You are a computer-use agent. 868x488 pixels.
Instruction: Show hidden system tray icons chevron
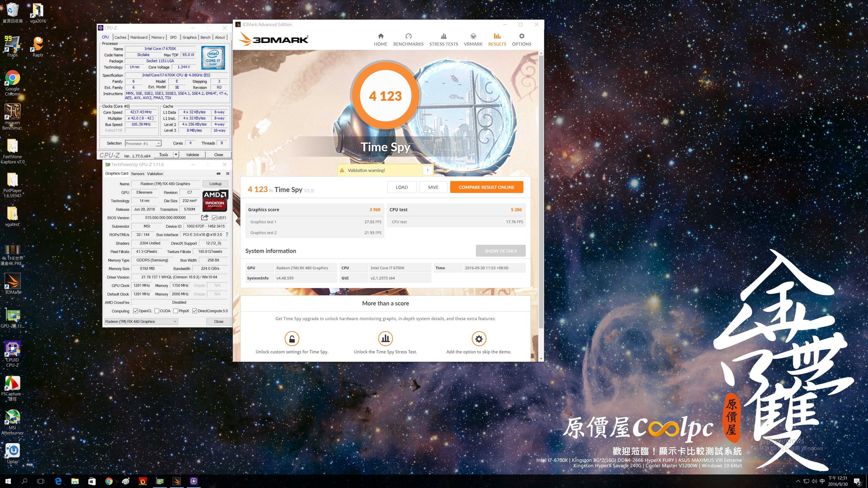coord(797,481)
